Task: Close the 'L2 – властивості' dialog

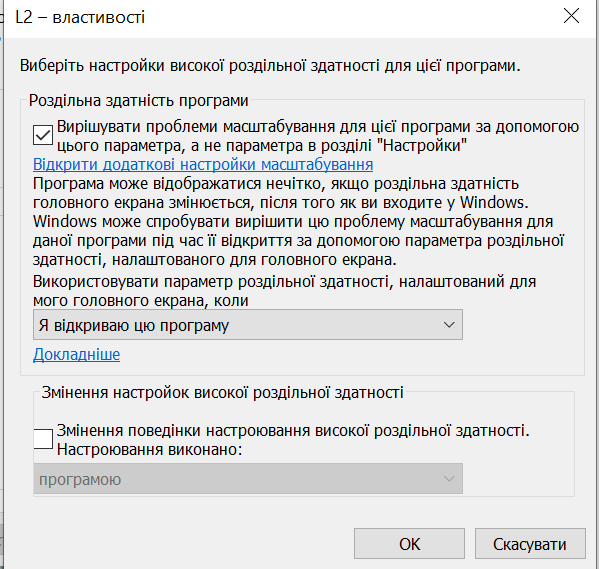Action: point(571,16)
